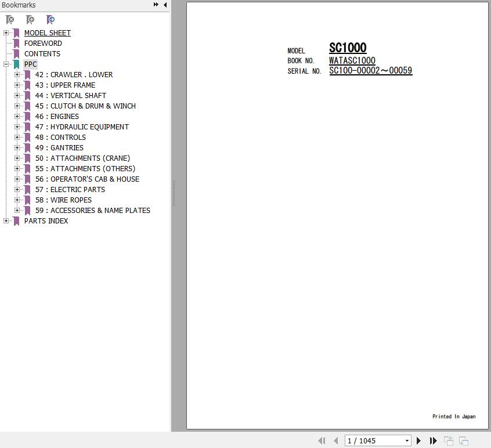Viewport: 491px width, 448px height.
Task: Open 47 : HYDRAULIC EQUIPMENT bookmark
Action: pos(82,127)
